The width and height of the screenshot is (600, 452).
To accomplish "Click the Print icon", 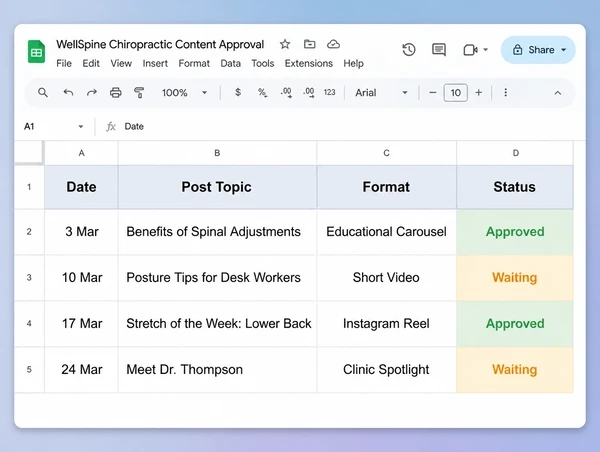I will 116,93.
